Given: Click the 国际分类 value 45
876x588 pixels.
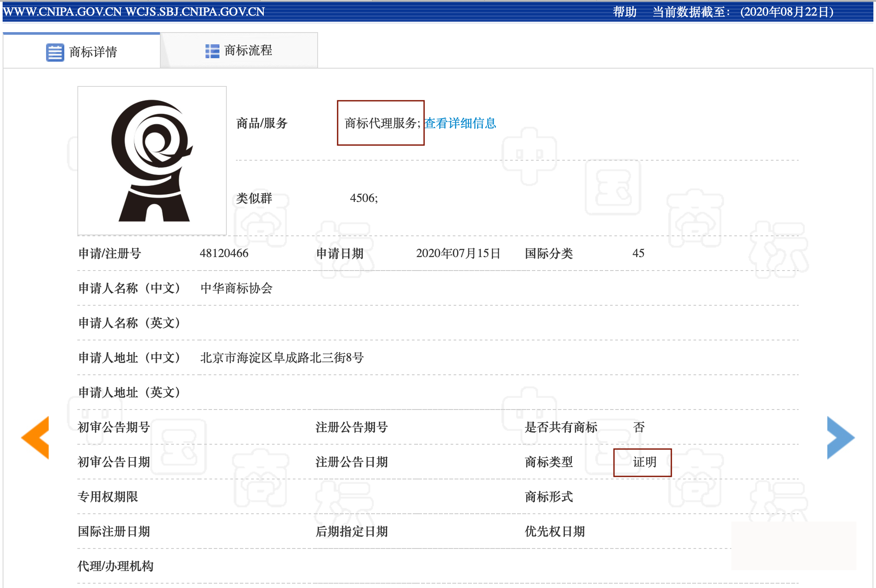Looking at the screenshot, I should click(x=640, y=253).
